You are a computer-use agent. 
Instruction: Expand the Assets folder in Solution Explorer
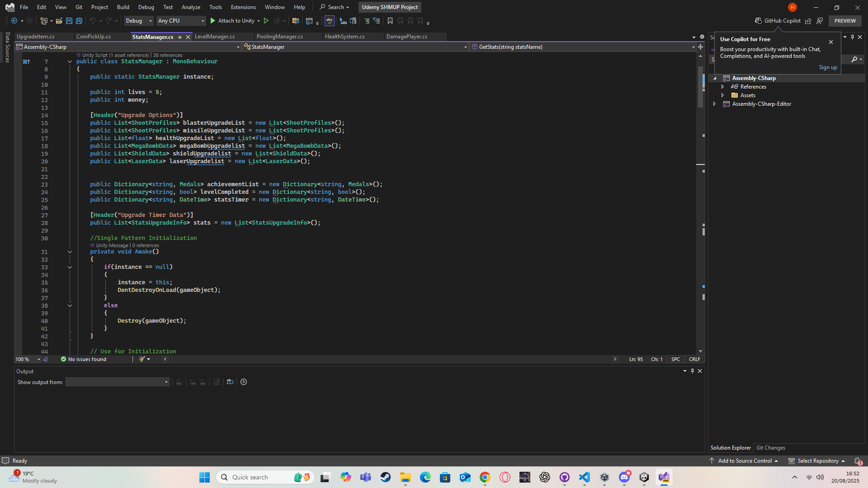[x=722, y=95]
